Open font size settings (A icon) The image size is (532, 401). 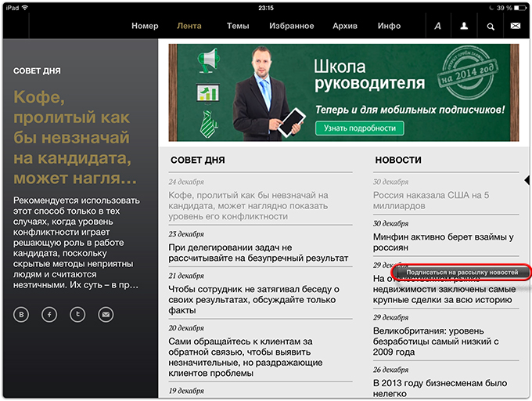(x=438, y=26)
